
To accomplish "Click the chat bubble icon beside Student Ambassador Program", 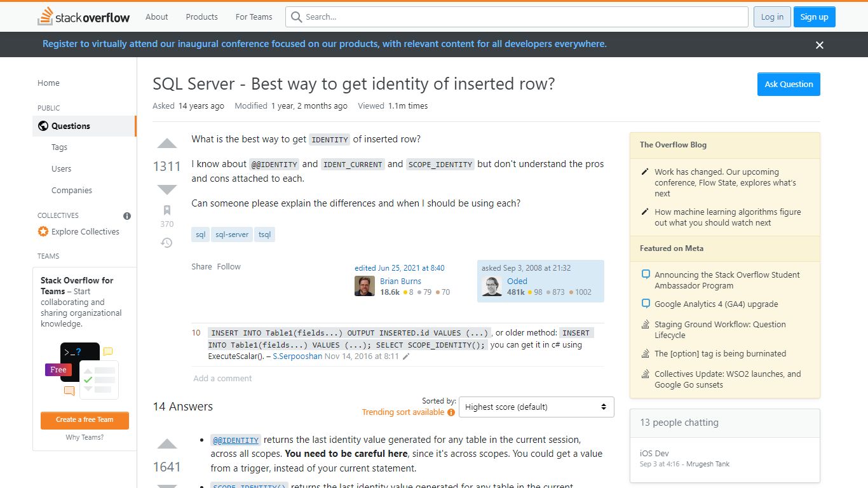I will (646, 275).
